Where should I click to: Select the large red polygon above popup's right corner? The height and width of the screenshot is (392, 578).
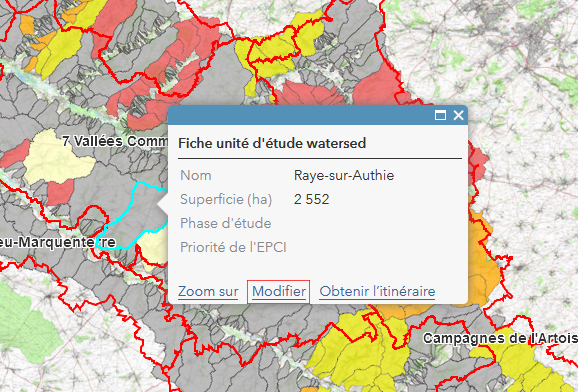point(378,87)
